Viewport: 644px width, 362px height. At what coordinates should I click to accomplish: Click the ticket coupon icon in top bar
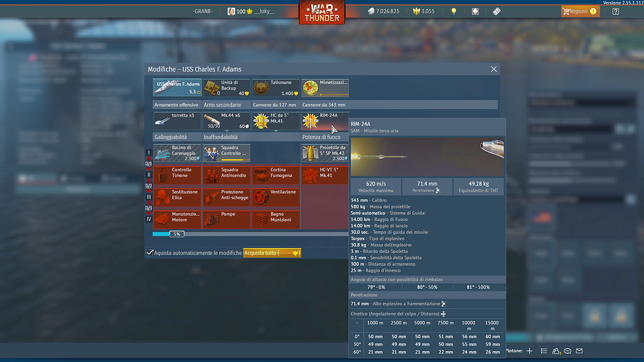coord(497,12)
